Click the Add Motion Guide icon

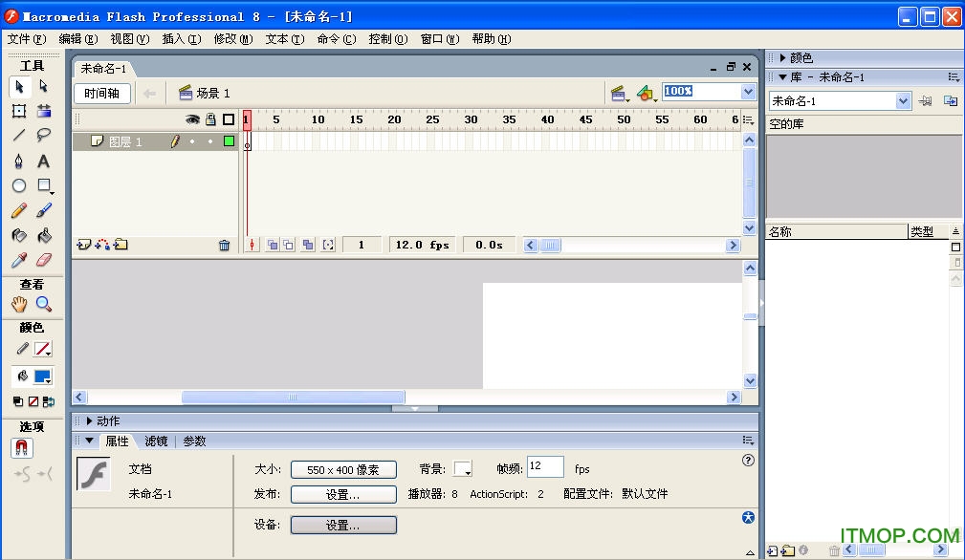click(102, 245)
